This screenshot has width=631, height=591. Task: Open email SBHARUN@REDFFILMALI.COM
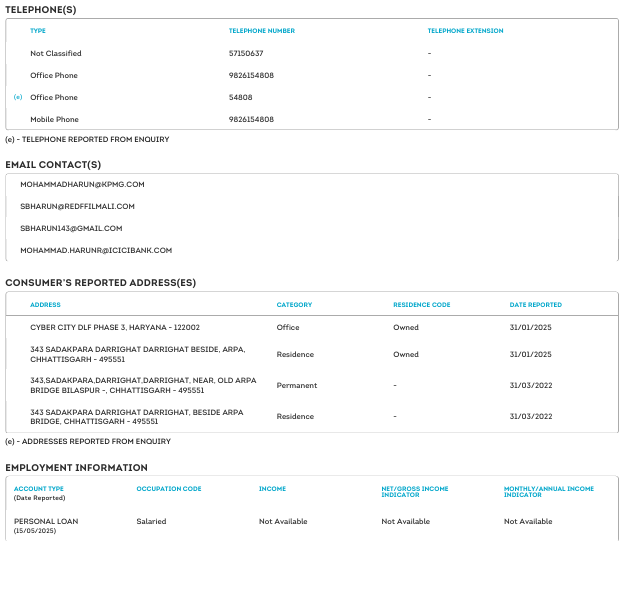pos(77,206)
